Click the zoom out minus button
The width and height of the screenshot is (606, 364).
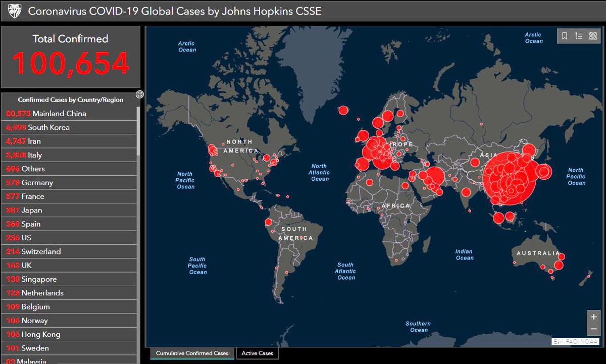[x=593, y=329]
